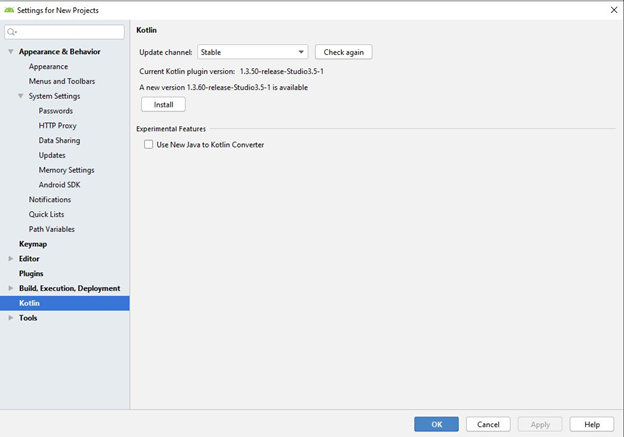Image resolution: width=624 pixels, height=437 pixels.
Task: Select the Editor category
Action: (29, 259)
